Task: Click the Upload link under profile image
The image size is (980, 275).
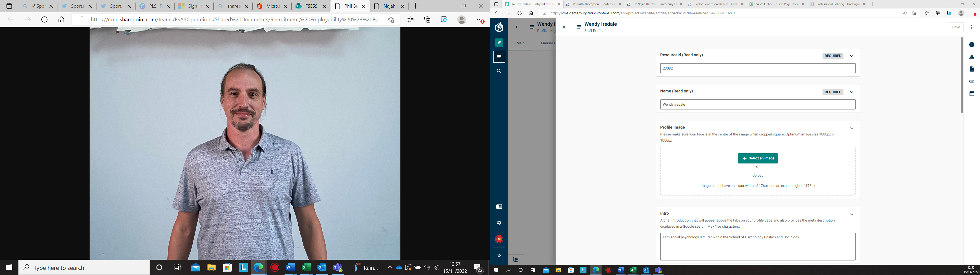Action: tap(757, 175)
